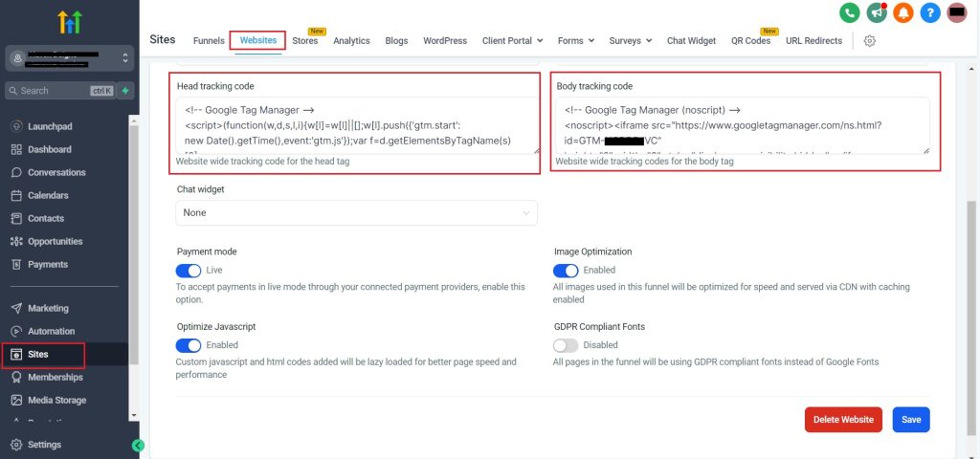Go to the Blogs tab

pos(396,40)
